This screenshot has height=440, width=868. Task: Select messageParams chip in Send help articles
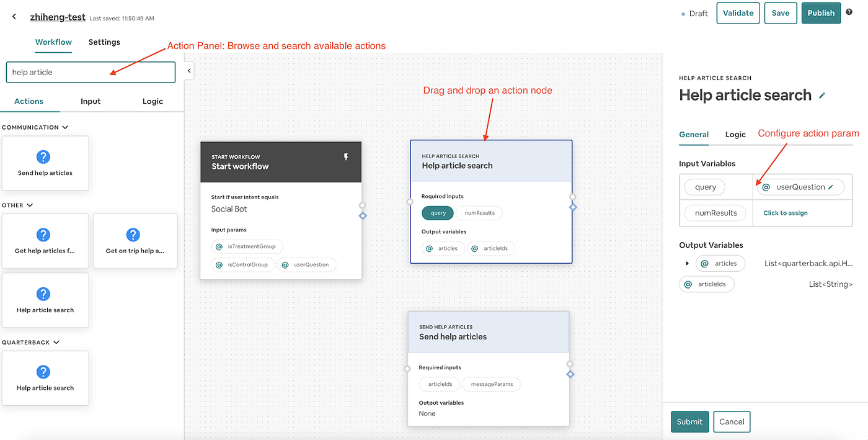[492, 384]
